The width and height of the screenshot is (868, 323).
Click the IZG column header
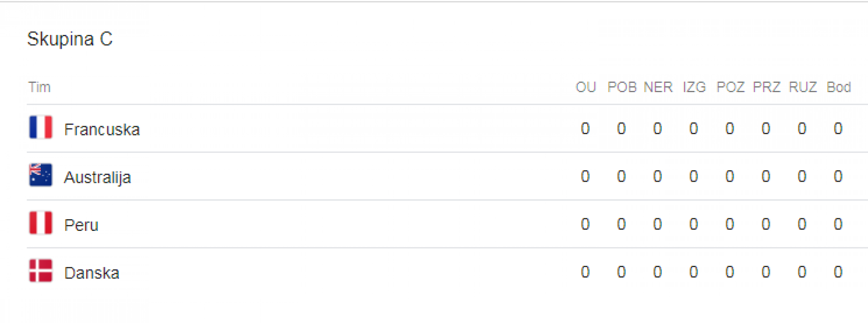pyautogui.click(x=694, y=87)
